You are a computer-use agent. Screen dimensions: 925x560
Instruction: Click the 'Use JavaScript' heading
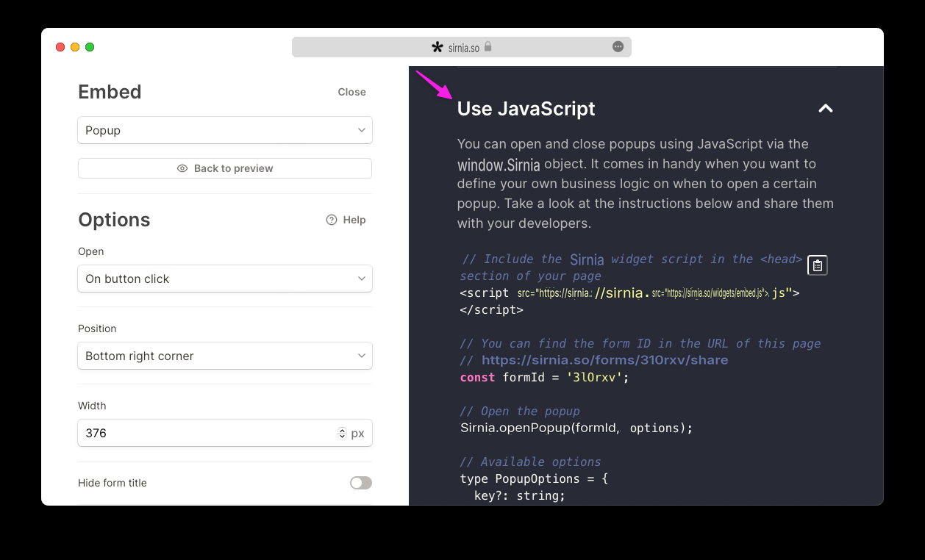pyautogui.click(x=526, y=109)
